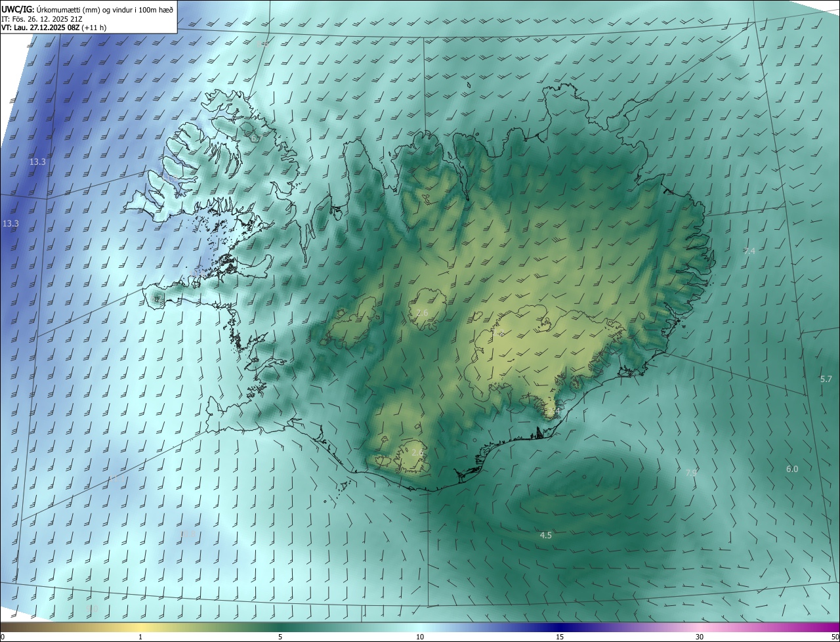Click the 50 label ending the color scale
This screenshot has height=642, width=840.
click(x=835, y=637)
